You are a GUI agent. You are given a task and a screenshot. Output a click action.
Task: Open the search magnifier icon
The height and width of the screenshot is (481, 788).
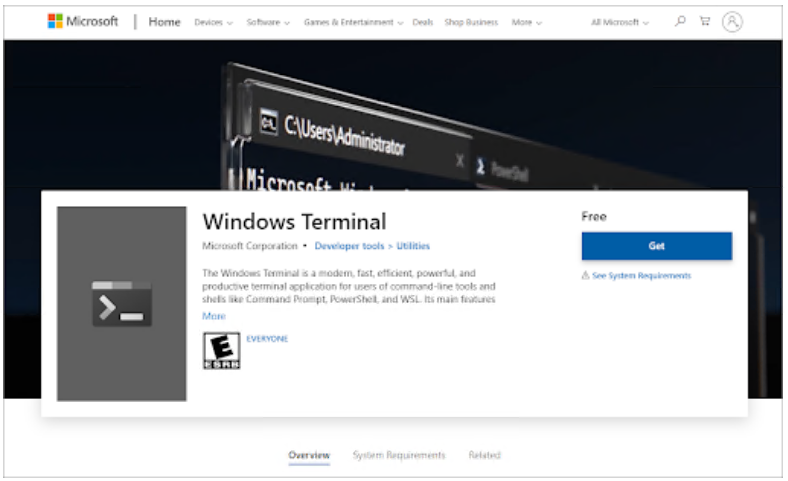tap(680, 21)
